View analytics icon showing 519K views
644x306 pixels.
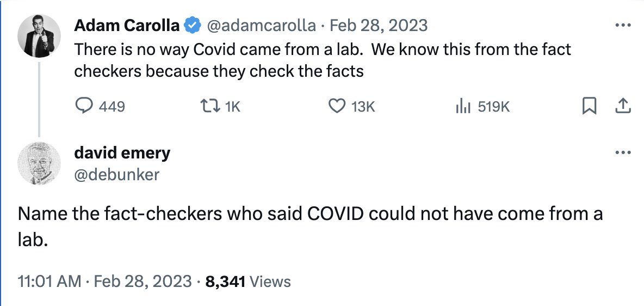[x=462, y=106]
